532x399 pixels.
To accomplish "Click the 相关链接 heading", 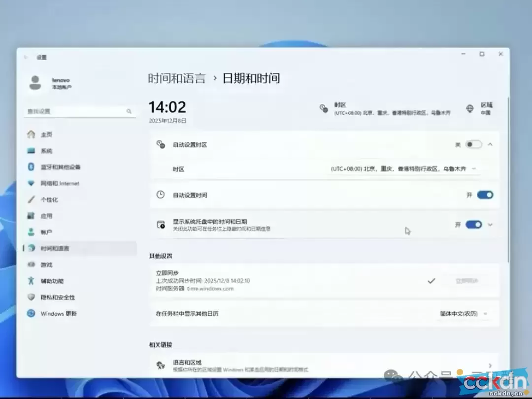I will pos(161,345).
